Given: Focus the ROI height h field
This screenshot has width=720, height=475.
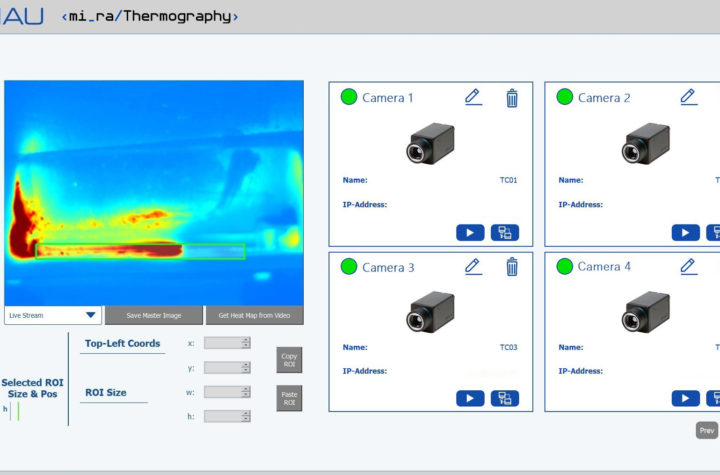Looking at the screenshot, I should pyautogui.click(x=223, y=416).
